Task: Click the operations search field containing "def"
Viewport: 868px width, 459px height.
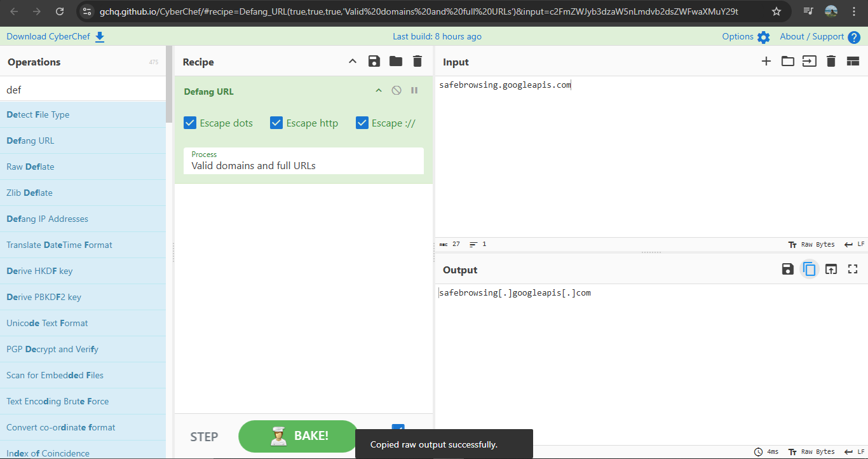Action: click(83, 90)
